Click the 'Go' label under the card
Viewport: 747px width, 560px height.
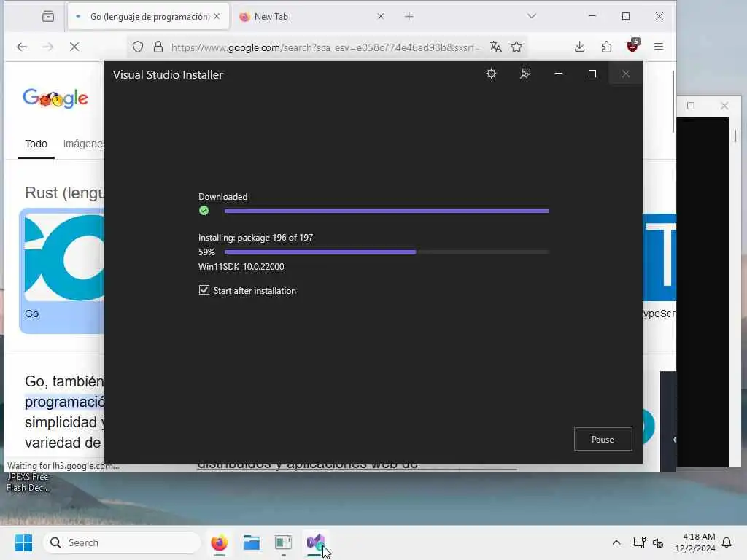point(32,314)
